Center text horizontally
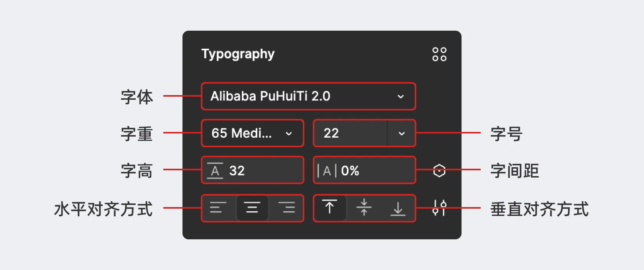 252,208
